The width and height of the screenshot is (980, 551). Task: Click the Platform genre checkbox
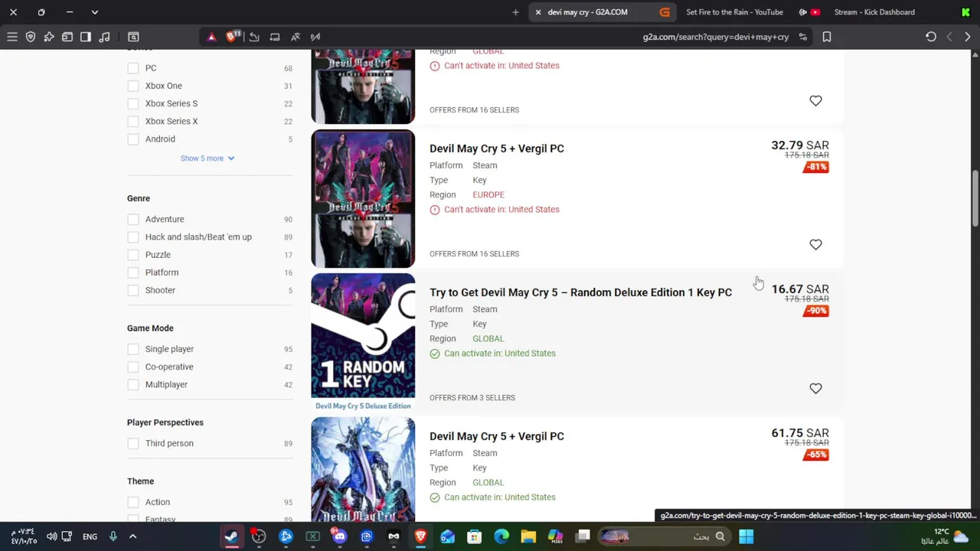(133, 272)
